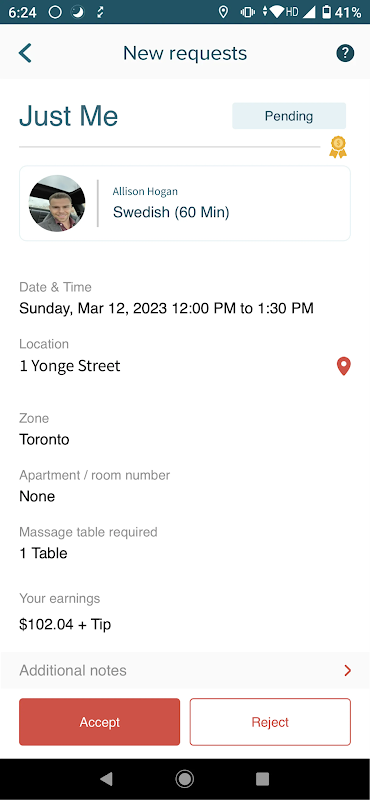Accept the massage request
370x800 pixels.
[100, 722]
